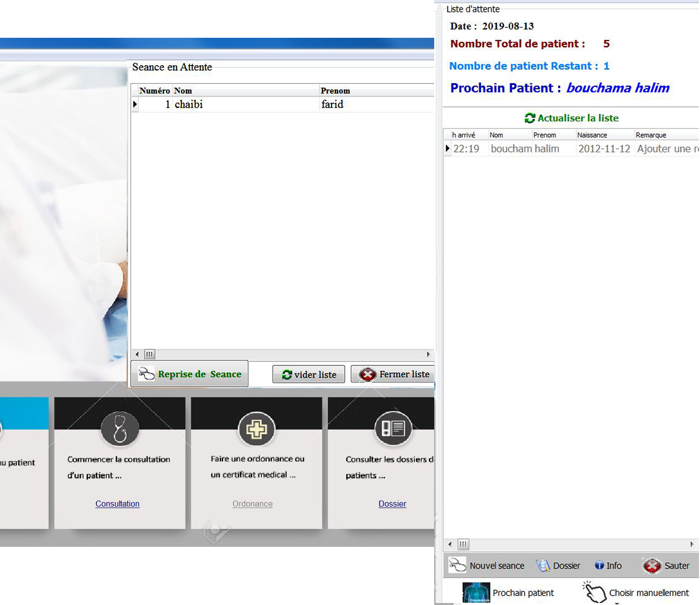Click the medical cross ordonnance round icon
Image resolution: width=700 pixels, height=605 pixels.
(256, 429)
